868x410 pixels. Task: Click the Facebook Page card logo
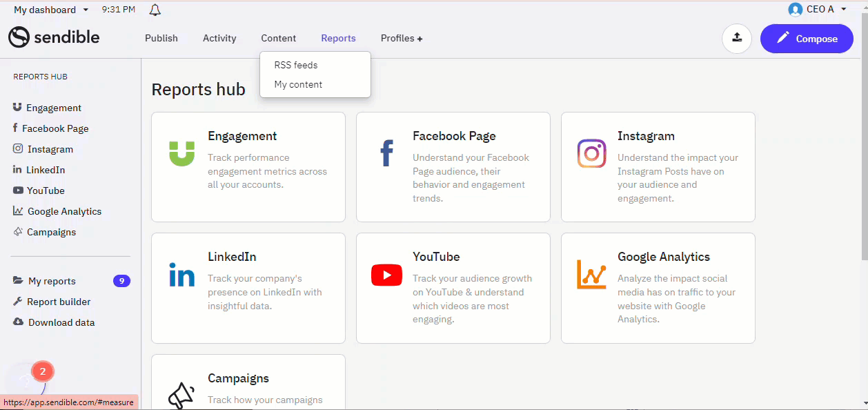coord(386,153)
